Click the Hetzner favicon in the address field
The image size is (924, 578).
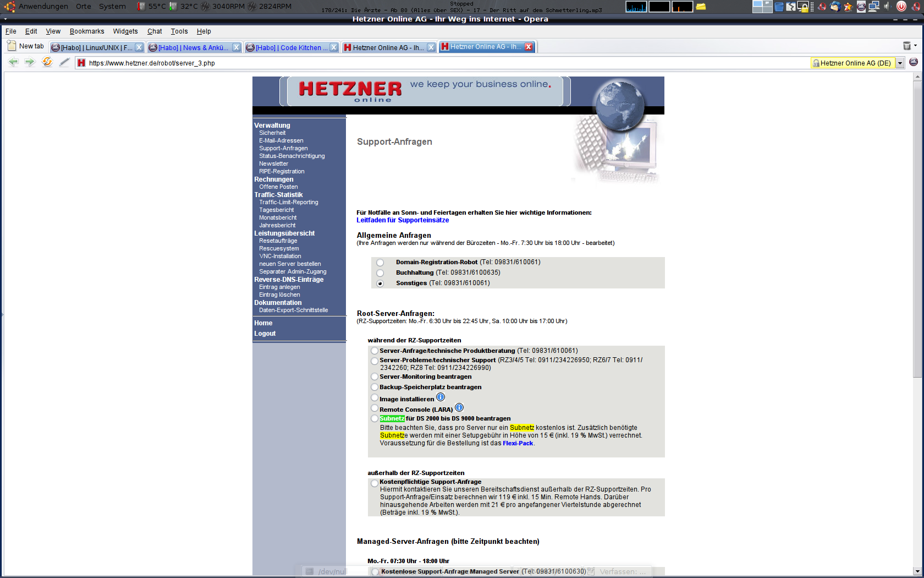click(81, 63)
